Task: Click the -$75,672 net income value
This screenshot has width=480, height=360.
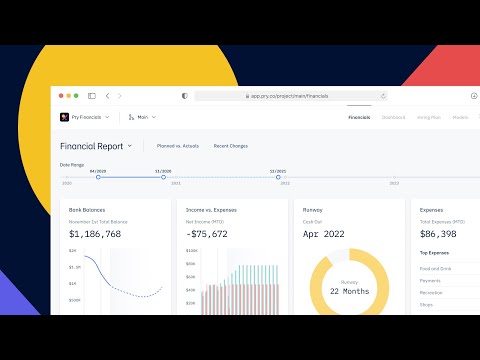Action: click(x=207, y=234)
